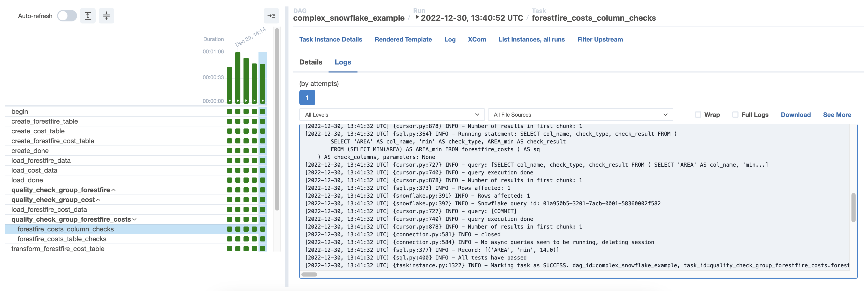Click the run play icon next to the run date

coord(417,17)
